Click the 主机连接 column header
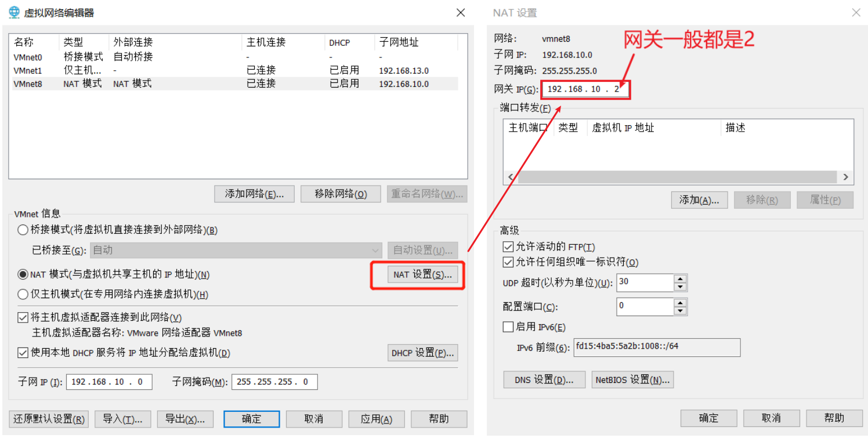This screenshot has height=438, width=868. 283,42
